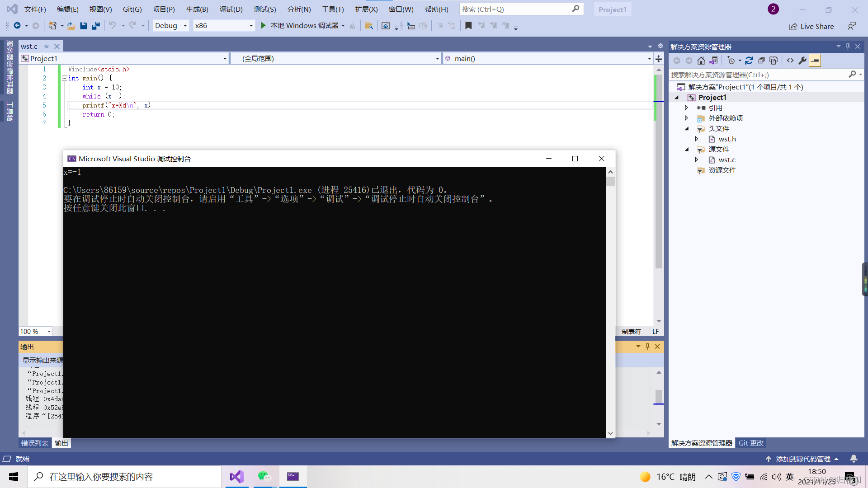868x488 pixels.
Task: Open the 帮助(H) menu
Action: click(x=436, y=9)
